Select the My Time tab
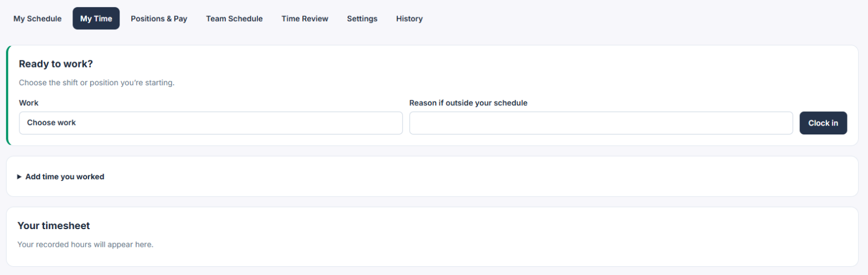Image resolution: width=868 pixels, height=275 pixels. click(x=96, y=18)
